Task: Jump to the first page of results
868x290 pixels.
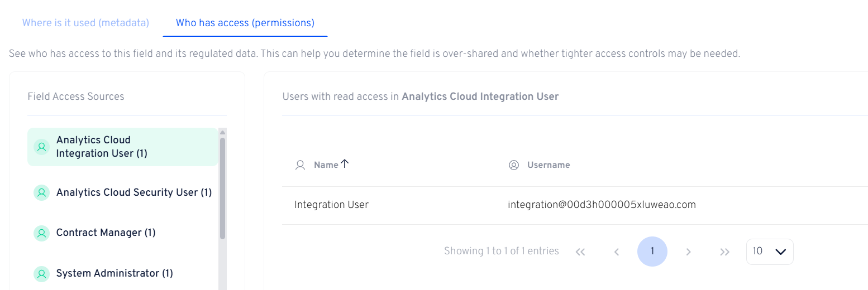Action: tap(580, 252)
